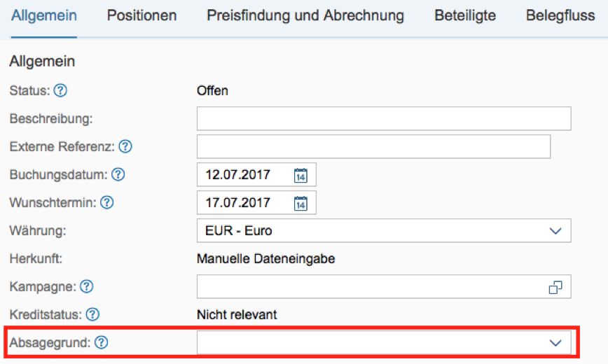The image size is (608, 364).
Task: Focus the Externe Referenz input field
Action: click(x=373, y=146)
